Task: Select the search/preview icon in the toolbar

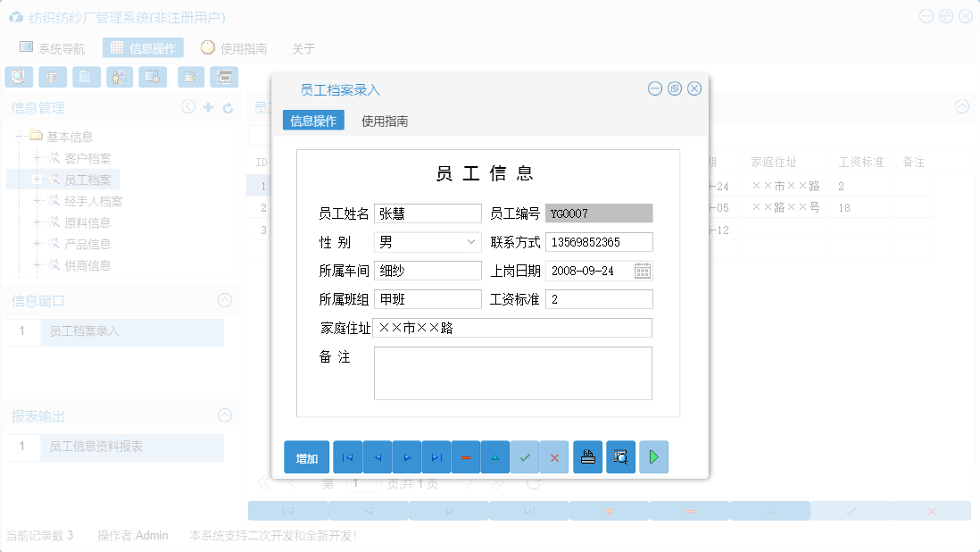Action: pyautogui.click(x=18, y=77)
